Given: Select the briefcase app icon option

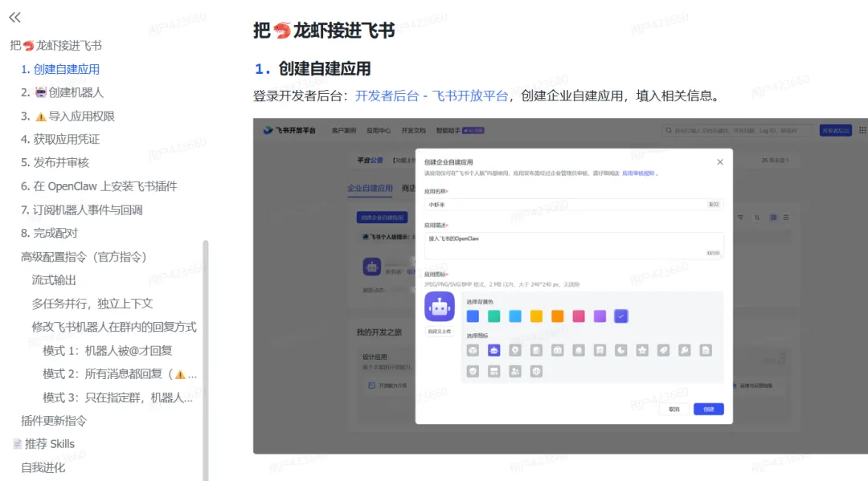Looking at the screenshot, I should [x=558, y=351].
